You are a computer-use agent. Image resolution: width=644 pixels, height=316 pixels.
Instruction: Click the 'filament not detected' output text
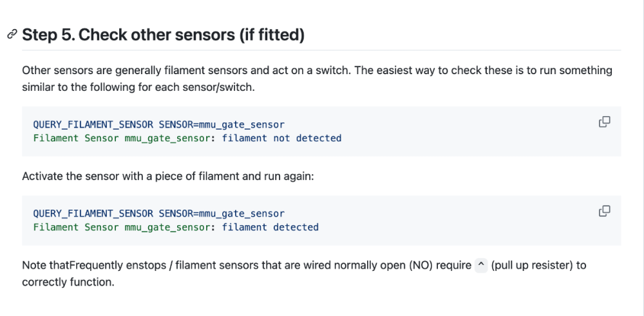(x=282, y=138)
